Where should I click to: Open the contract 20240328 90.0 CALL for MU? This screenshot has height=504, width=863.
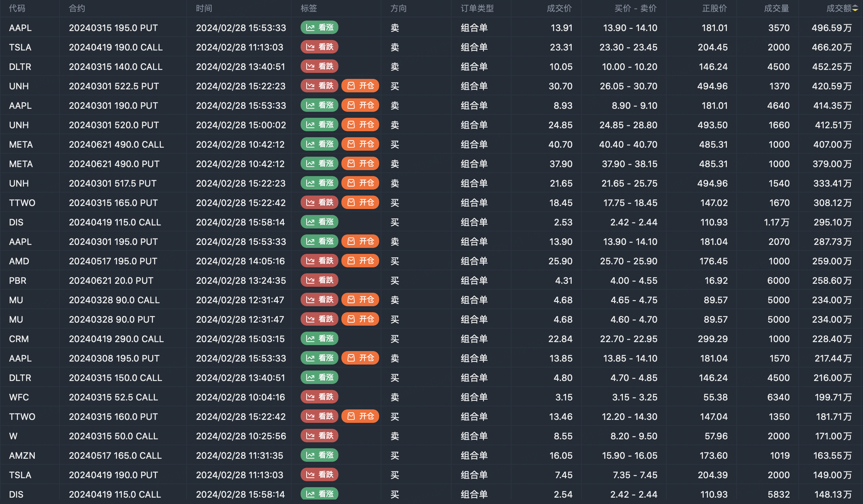[x=114, y=300]
